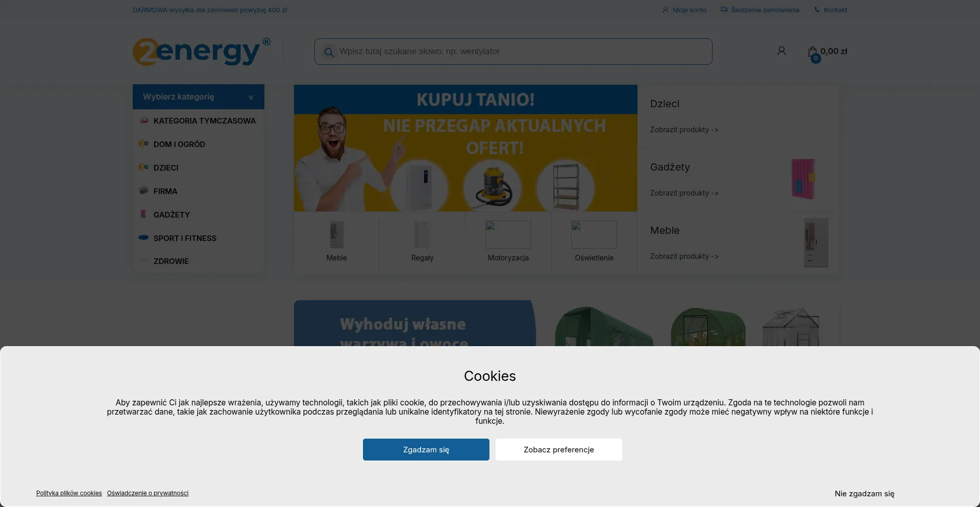Click the Gadżety pink product thumbnail

click(x=803, y=179)
